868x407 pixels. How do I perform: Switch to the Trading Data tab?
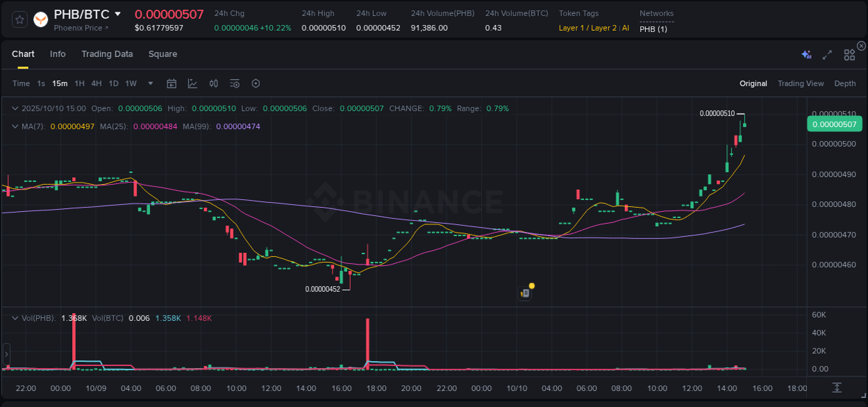tap(107, 53)
